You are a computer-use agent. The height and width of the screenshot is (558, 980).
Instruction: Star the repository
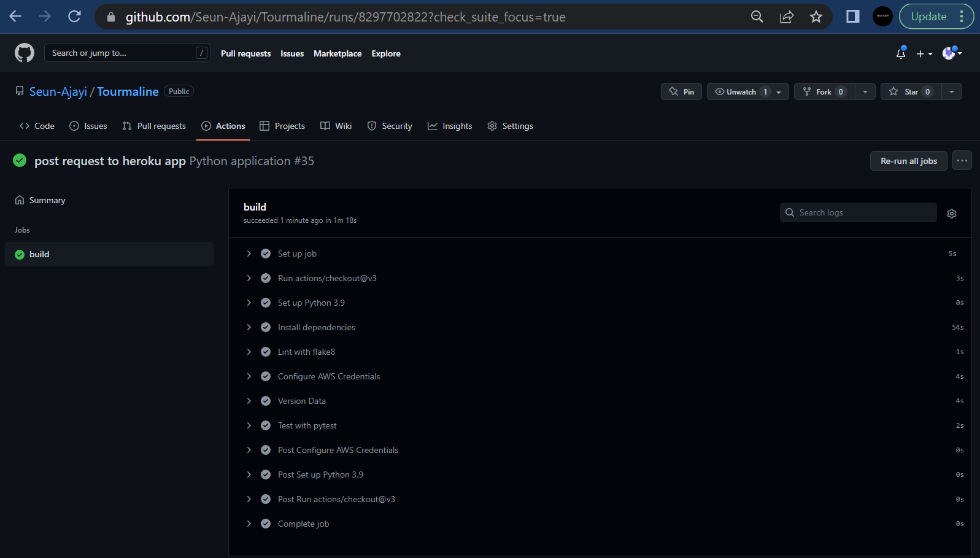point(911,91)
